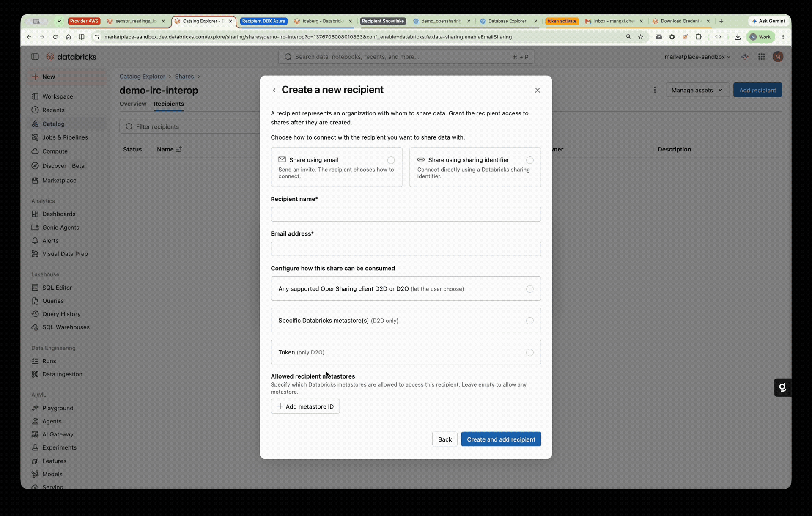Image resolution: width=812 pixels, height=516 pixels.
Task: Click the Add recipient button
Action: (x=757, y=90)
